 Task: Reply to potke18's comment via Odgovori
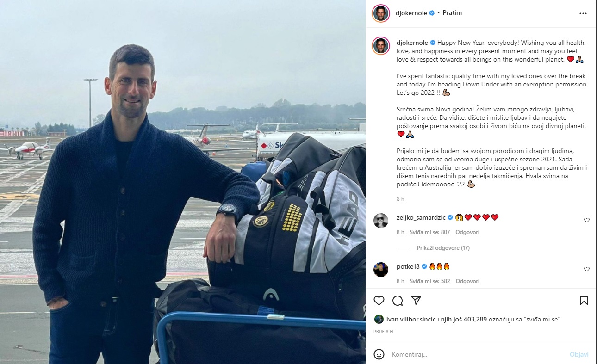point(467,281)
